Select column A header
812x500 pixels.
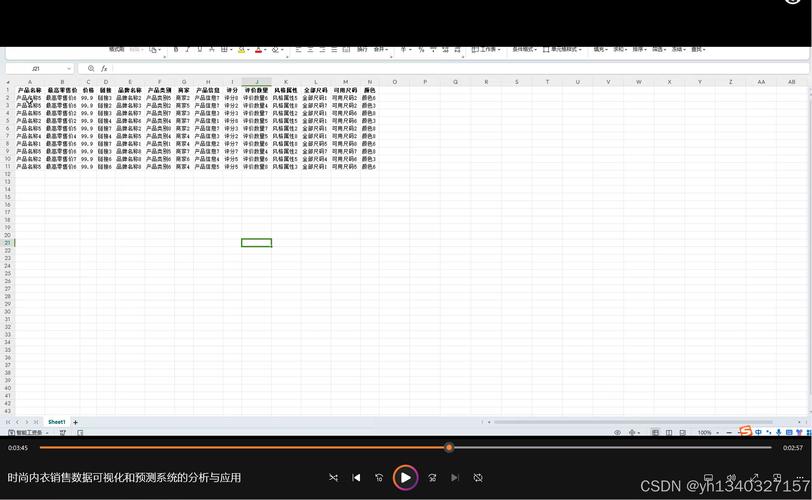[x=30, y=82]
